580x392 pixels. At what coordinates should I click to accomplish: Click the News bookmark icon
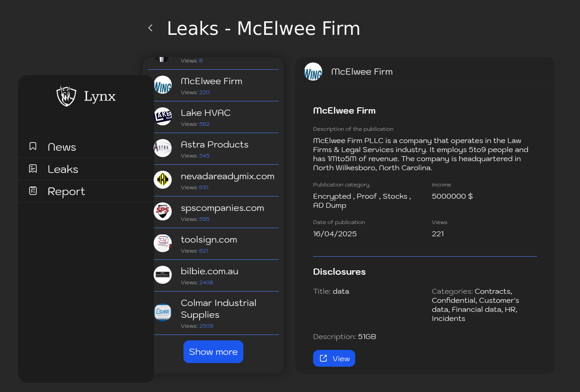(33, 146)
